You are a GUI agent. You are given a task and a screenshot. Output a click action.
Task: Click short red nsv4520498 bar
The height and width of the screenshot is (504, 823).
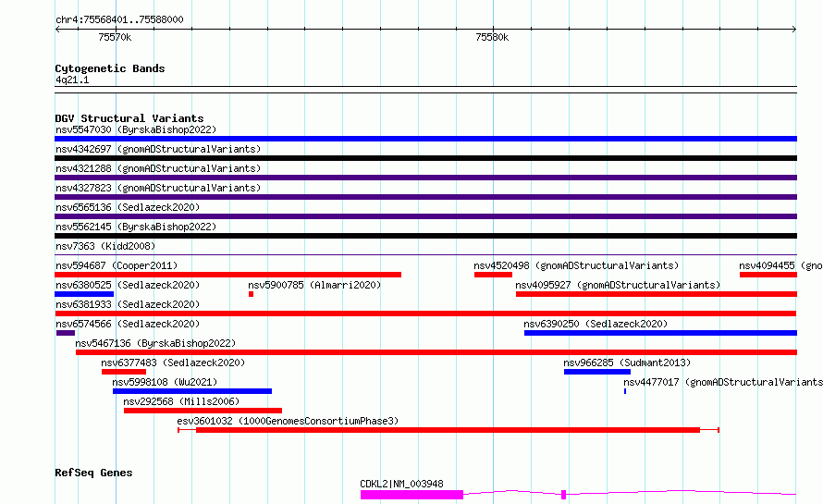494,275
